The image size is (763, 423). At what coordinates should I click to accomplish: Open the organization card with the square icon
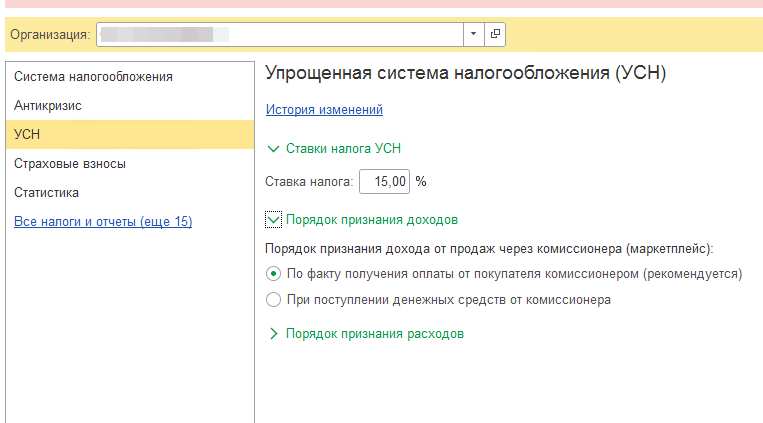pyautogui.click(x=495, y=34)
